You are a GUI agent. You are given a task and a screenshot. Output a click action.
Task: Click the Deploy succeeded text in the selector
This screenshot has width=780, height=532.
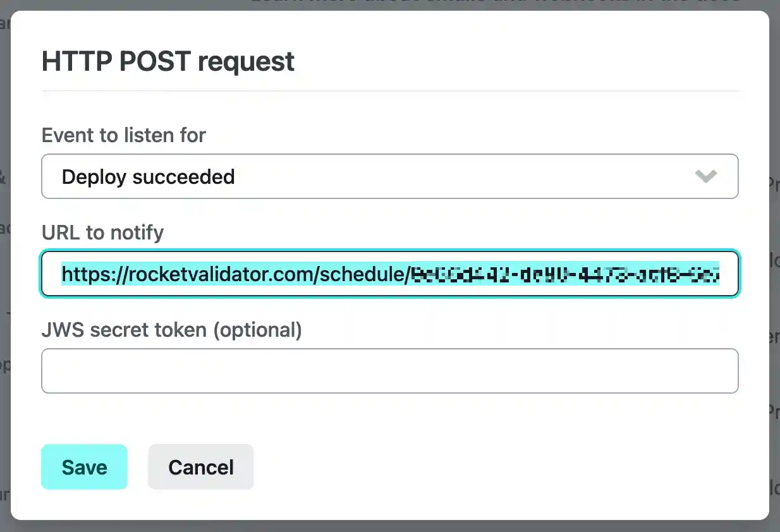pos(147,176)
